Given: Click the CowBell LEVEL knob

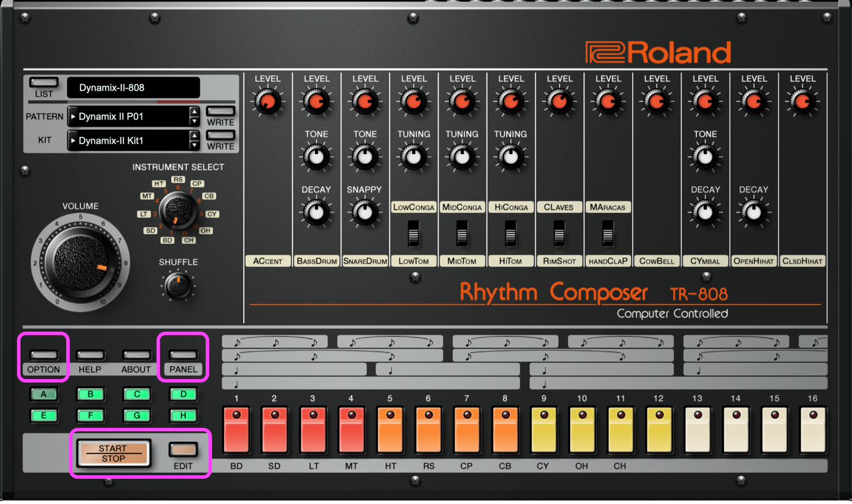Looking at the screenshot, I should pyautogui.click(x=657, y=102).
